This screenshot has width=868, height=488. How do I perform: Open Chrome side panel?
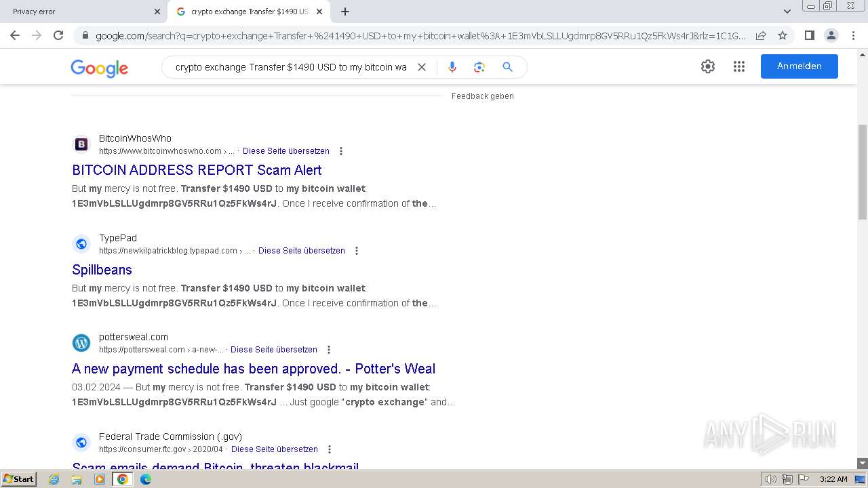(809, 35)
